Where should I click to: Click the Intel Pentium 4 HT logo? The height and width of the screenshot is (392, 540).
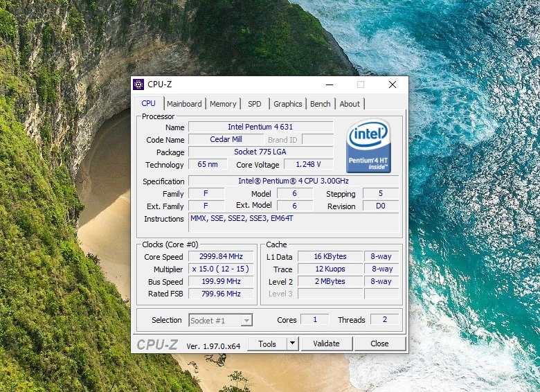tap(368, 146)
